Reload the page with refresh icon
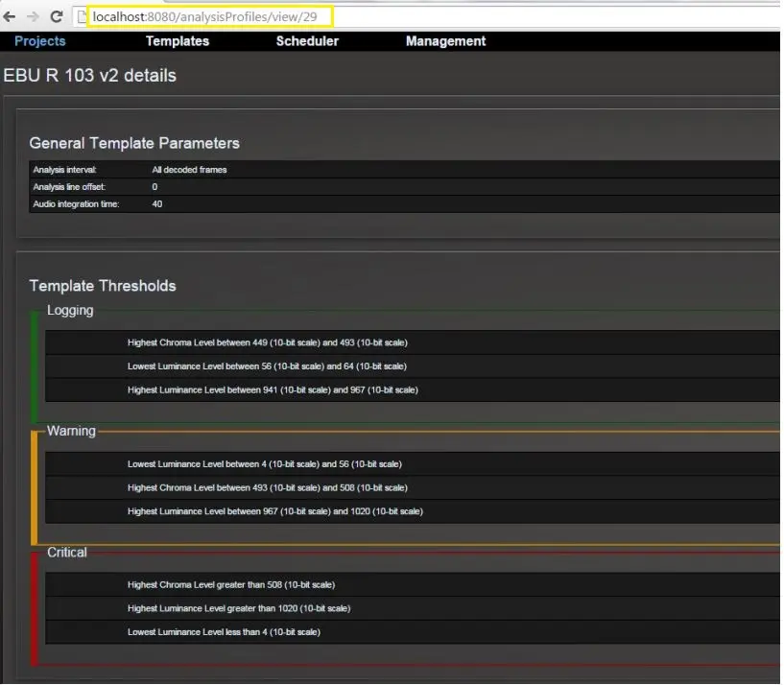 point(58,17)
